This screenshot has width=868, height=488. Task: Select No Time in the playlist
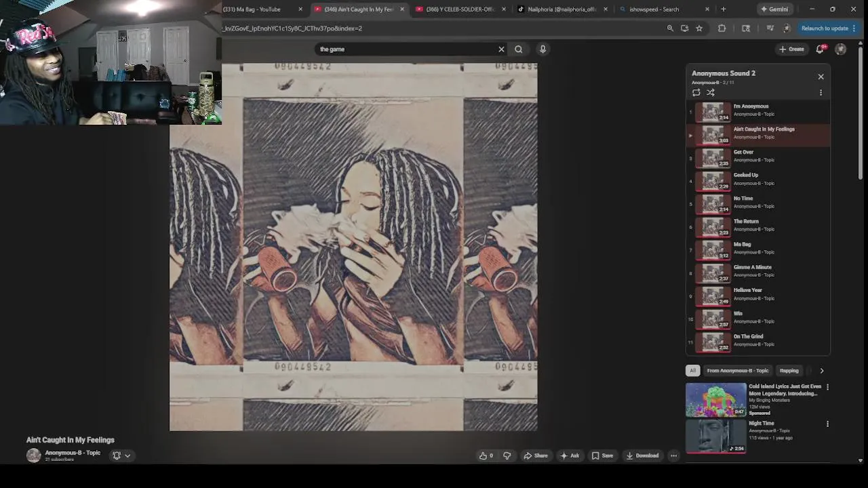point(758,203)
